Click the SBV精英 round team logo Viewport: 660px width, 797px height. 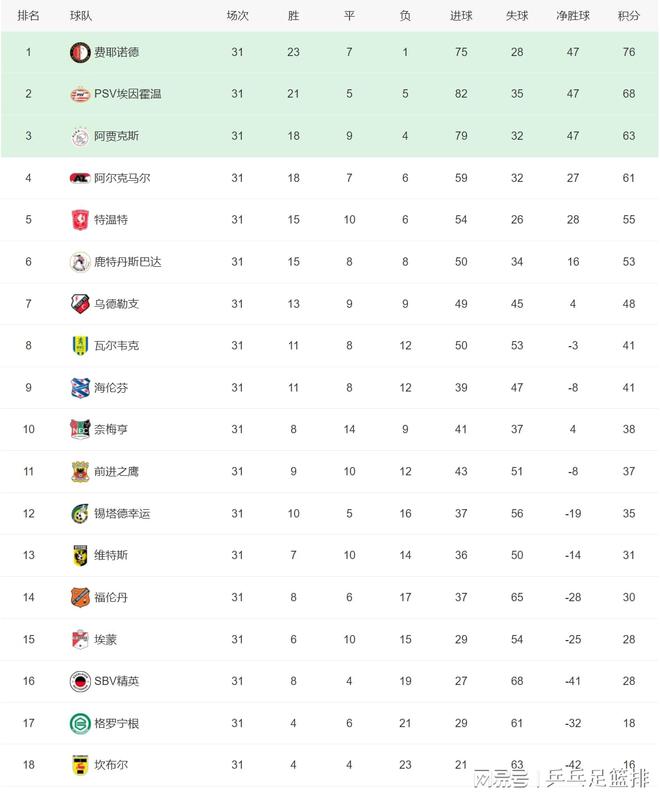(80, 681)
